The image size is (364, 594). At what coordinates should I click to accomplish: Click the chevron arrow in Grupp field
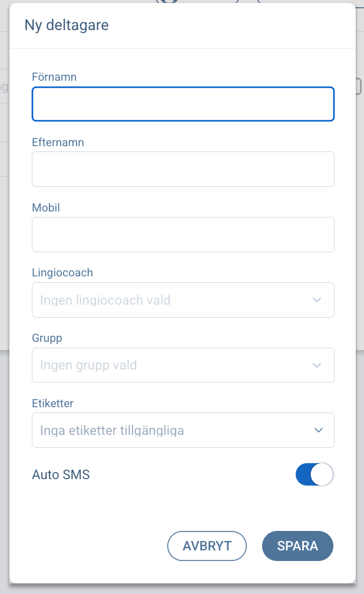pyautogui.click(x=317, y=365)
